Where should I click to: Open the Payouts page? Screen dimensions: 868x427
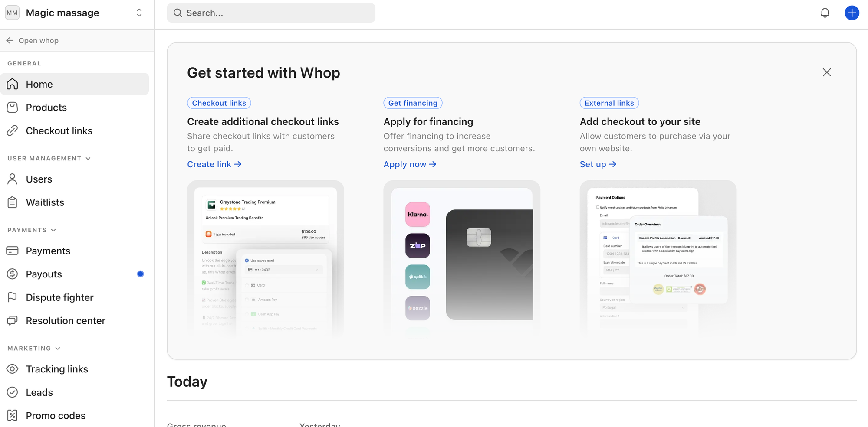click(75, 274)
